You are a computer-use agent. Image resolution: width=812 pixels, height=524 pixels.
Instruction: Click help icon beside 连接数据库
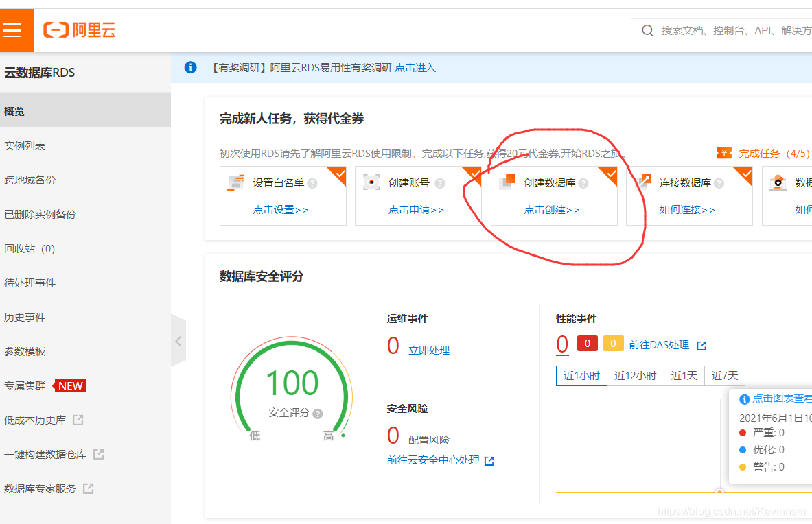coord(719,183)
